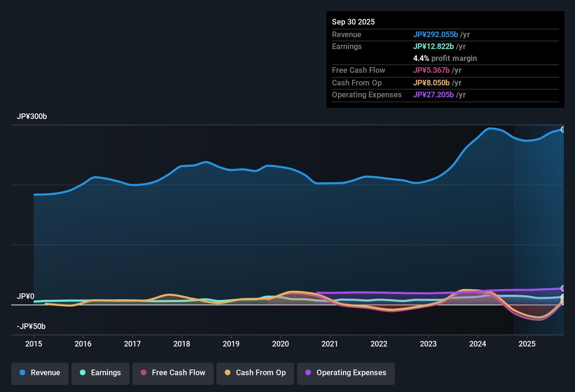Click the teal Earnings legend dot
The width and height of the screenshot is (575, 392).
[x=83, y=373]
